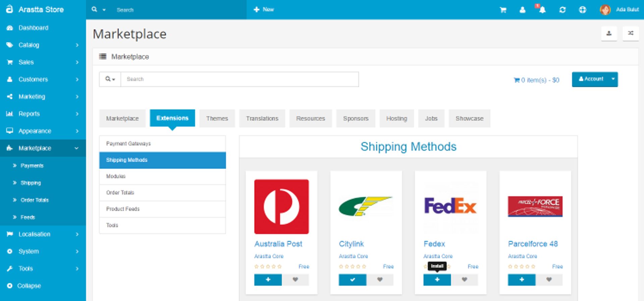Expand Customers sidebar menu
This screenshot has width=644, height=301.
click(43, 79)
